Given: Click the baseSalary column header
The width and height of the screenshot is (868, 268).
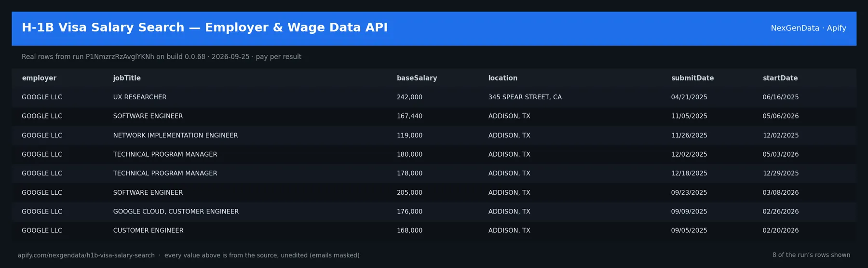Looking at the screenshot, I should [417, 78].
